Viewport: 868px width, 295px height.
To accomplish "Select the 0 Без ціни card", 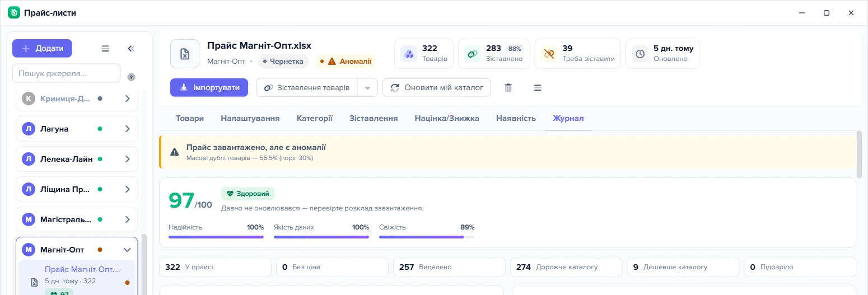I will coord(332,267).
